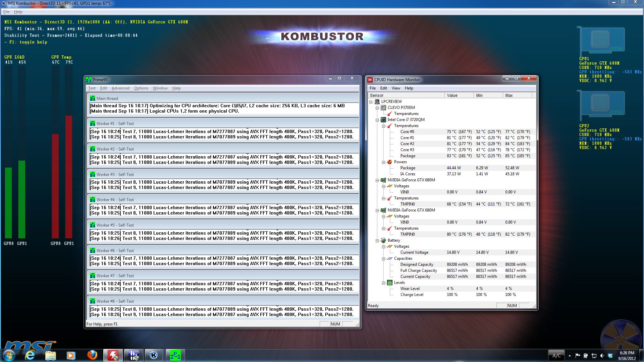644x362 pixels.
Task: Click the Main thread window icon in Prime95
Action: [x=93, y=99]
